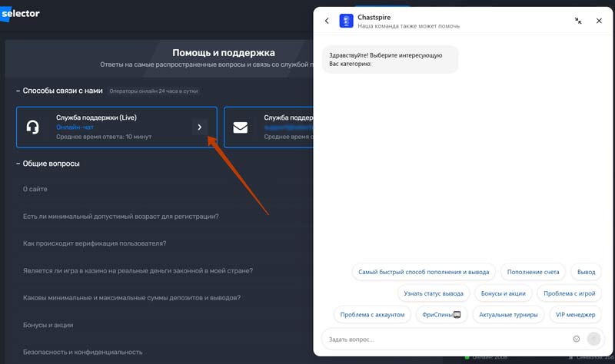
Task: Select the "Пополнение счета" quick reply
Action: point(534,272)
